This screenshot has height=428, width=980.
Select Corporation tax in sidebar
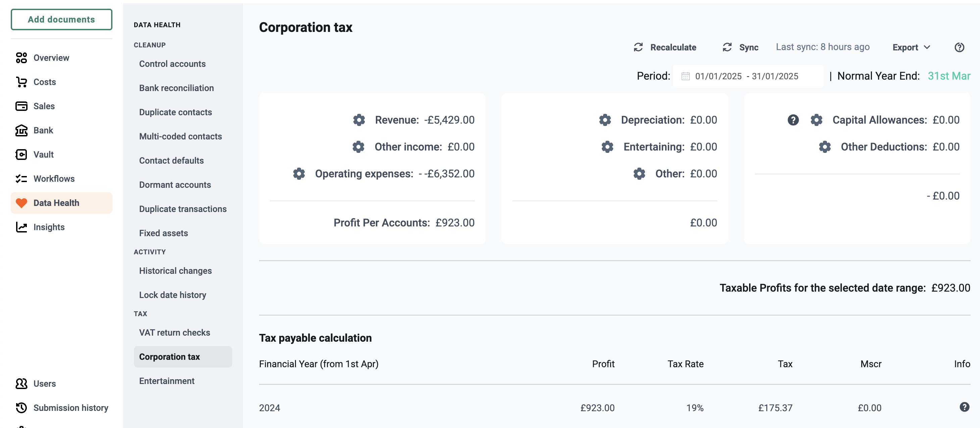pyautogui.click(x=183, y=357)
